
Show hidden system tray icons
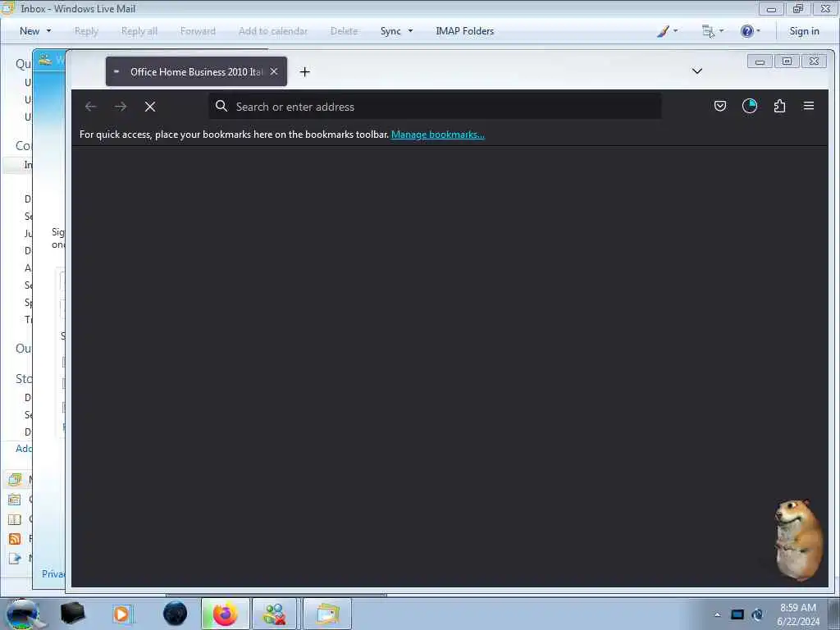717,614
